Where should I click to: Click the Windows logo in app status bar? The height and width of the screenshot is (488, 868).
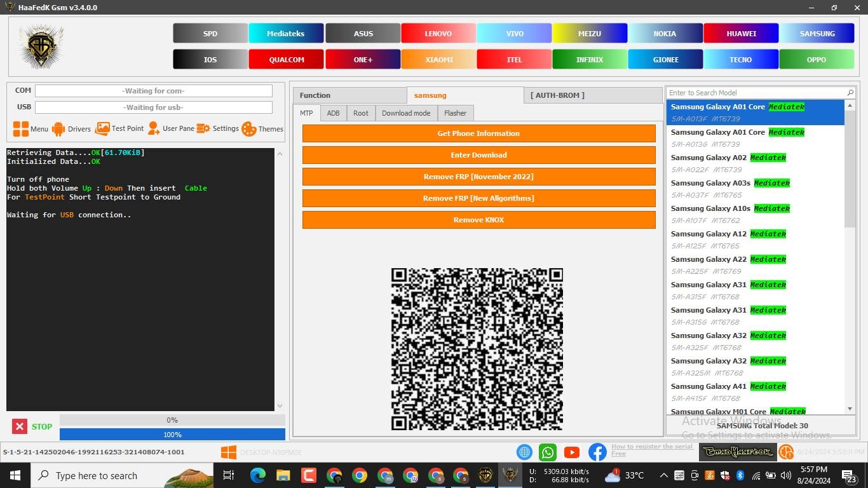pos(229,452)
